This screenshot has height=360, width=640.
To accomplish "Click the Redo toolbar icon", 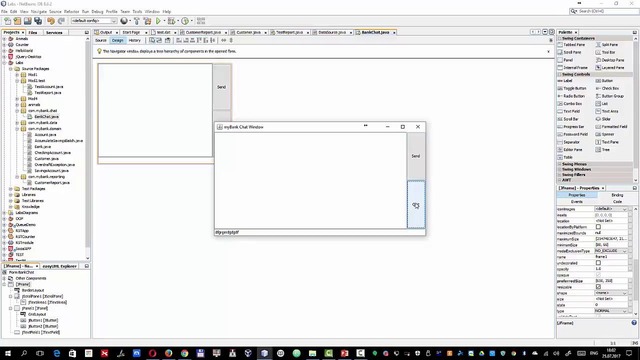I will tap(61, 21).
